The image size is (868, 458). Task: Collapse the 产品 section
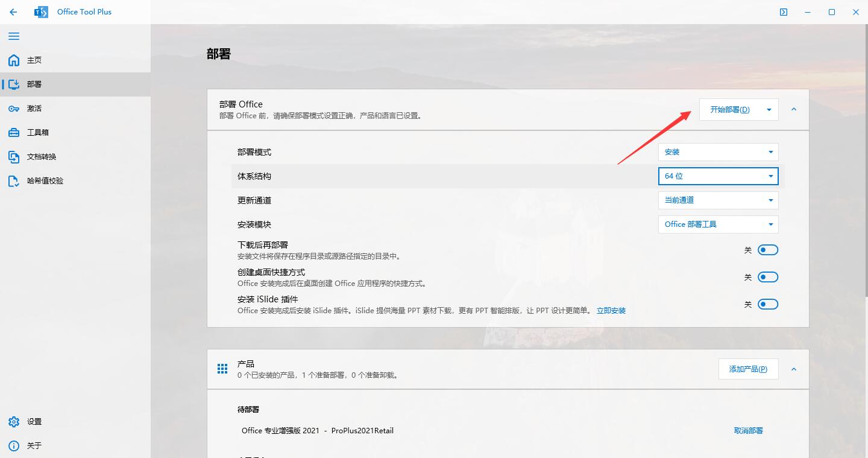794,369
